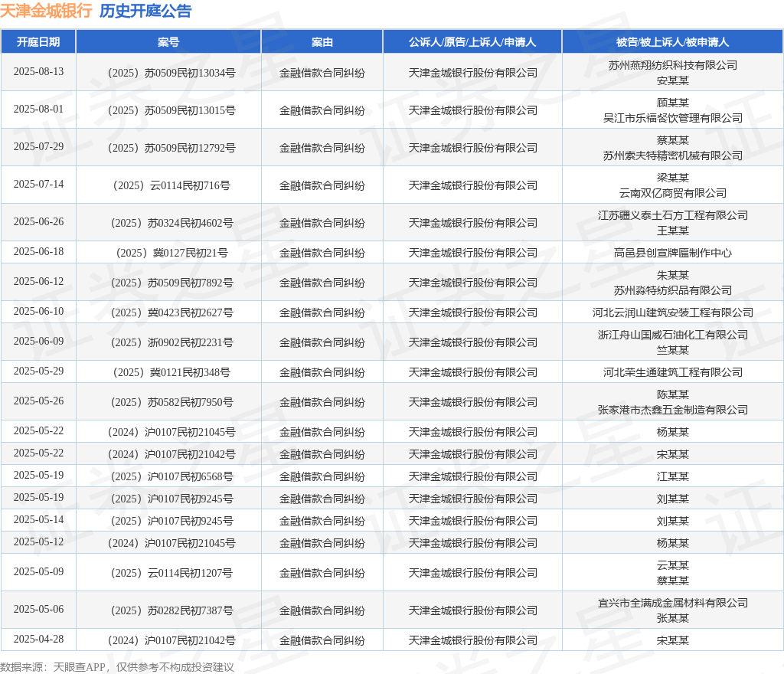This screenshot has width=784, height=674.
Task: Select the 开庭日期 column header
Action: (x=38, y=42)
